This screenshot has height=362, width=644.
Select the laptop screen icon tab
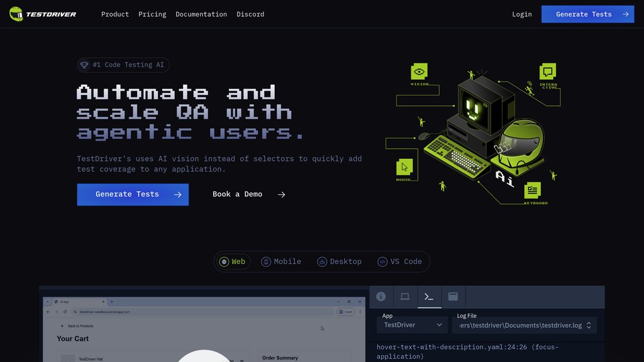[405, 297]
